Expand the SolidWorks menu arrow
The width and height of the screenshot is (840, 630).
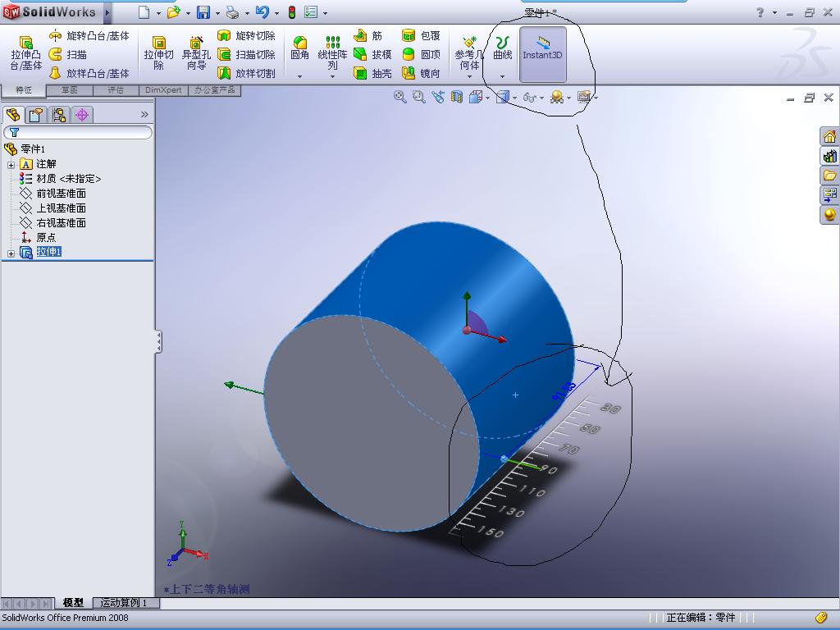click(x=107, y=11)
